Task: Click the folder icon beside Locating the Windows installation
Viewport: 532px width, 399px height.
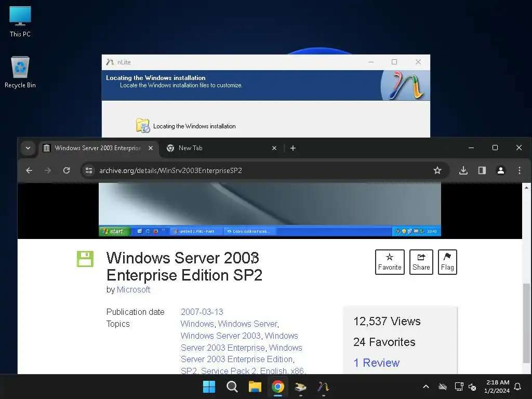Action: coord(142,126)
